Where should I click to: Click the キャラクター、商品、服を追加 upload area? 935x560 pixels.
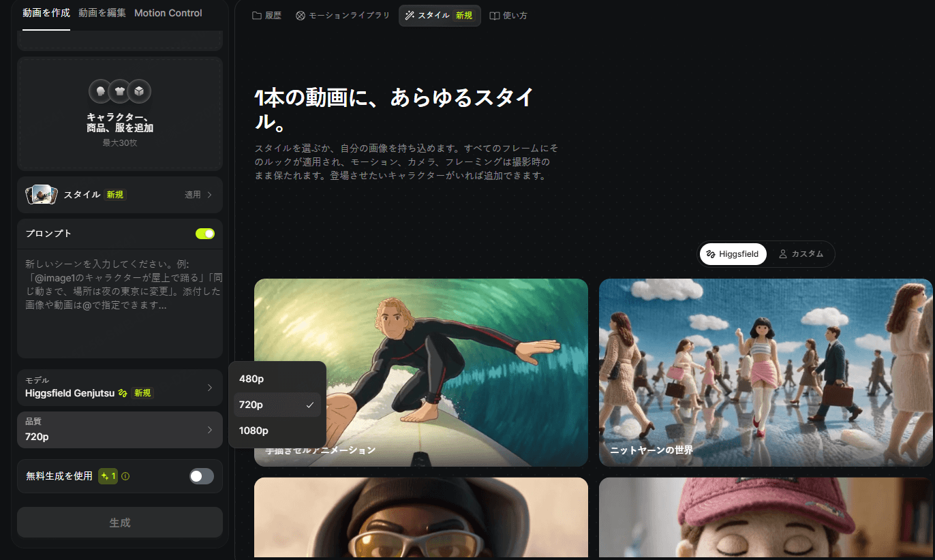[120, 114]
